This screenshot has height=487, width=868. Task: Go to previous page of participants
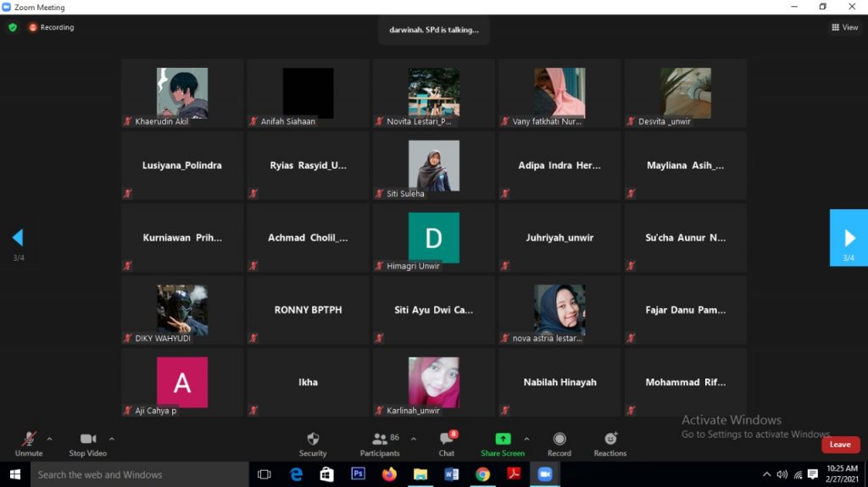coord(18,238)
